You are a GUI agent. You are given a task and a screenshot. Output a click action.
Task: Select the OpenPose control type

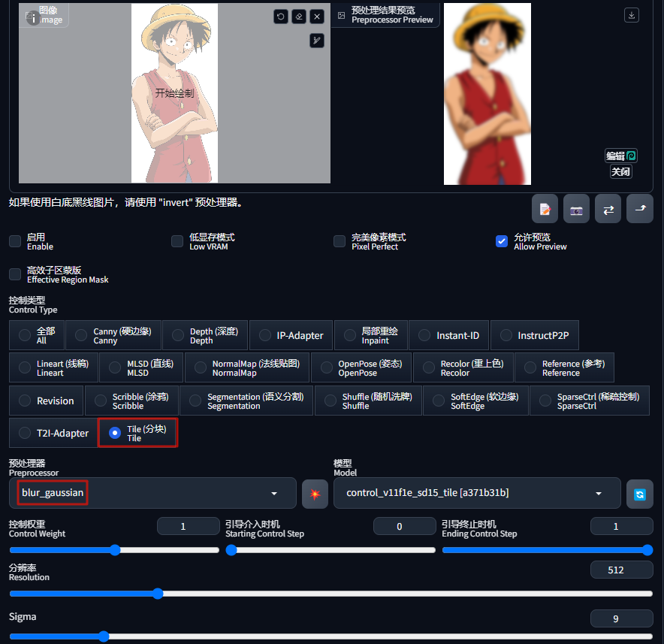(x=361, y=367)
